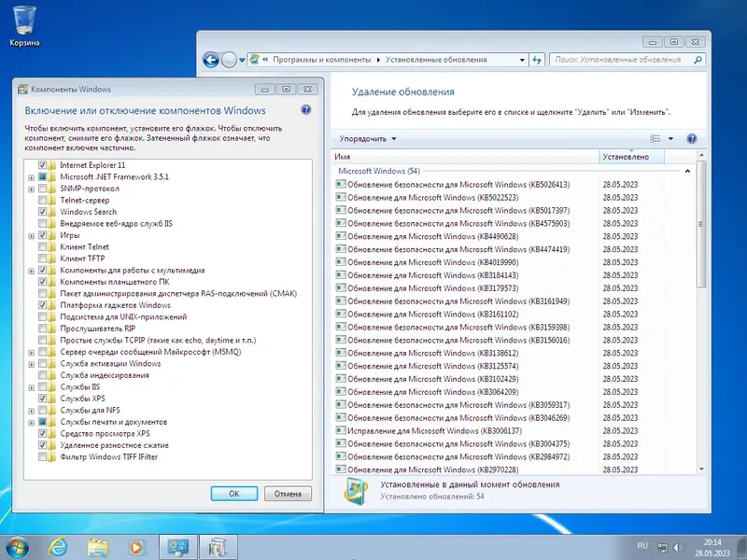
Task: Click the updates list vertical scrollbar thumb
Action: 701,224
